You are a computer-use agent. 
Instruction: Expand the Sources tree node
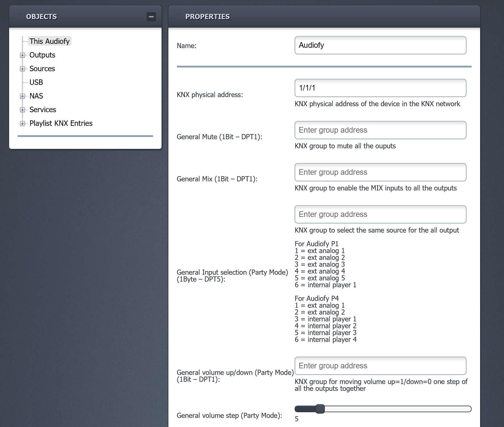22,69
